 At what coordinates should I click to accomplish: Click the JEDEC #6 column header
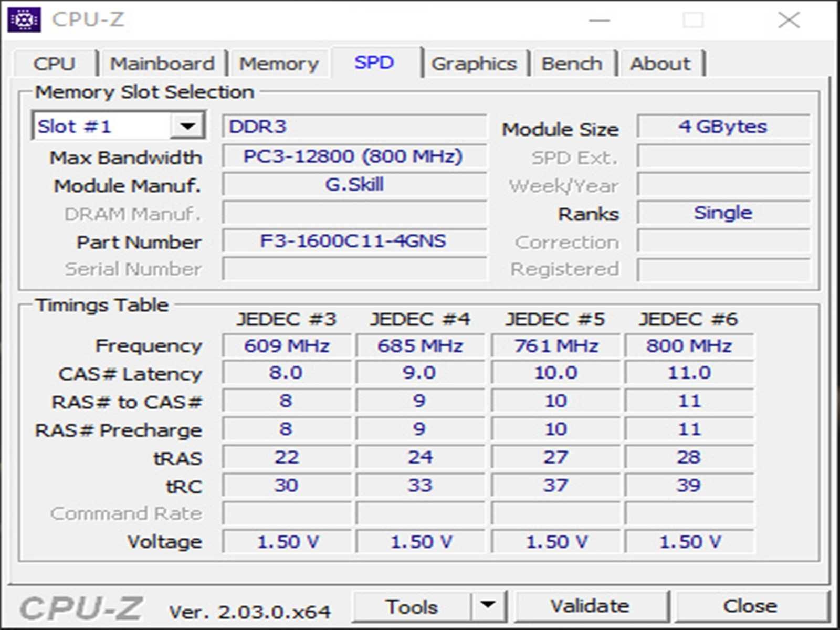[689, 319]
